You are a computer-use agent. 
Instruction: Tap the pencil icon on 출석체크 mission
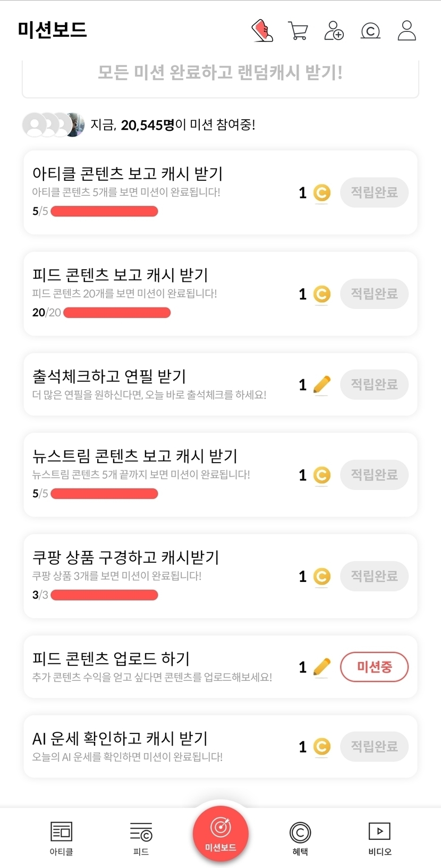click(x=321, y=385)
